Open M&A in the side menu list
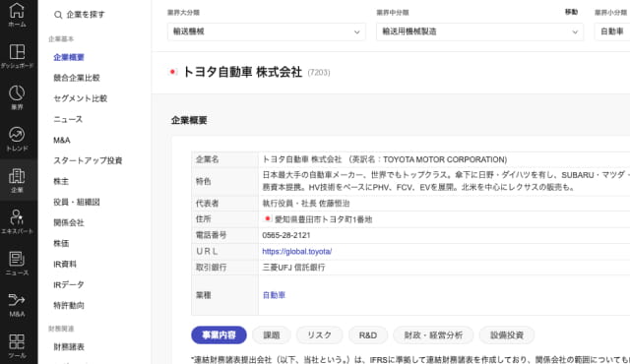 61,140
